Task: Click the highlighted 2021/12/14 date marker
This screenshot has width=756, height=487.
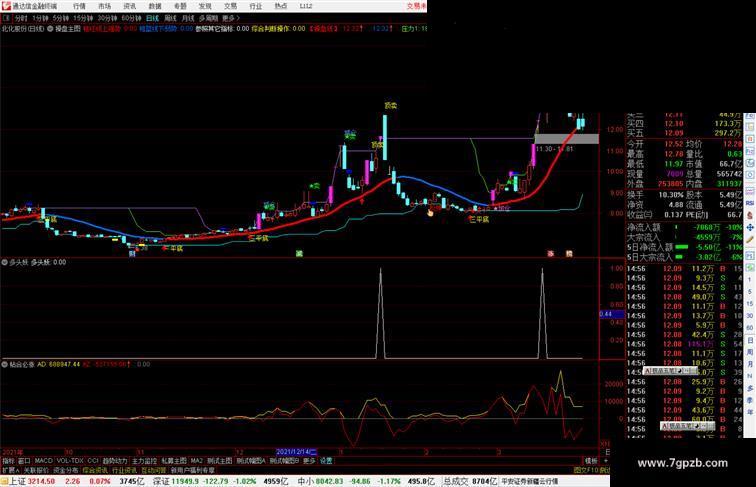Action: [296, 452]
